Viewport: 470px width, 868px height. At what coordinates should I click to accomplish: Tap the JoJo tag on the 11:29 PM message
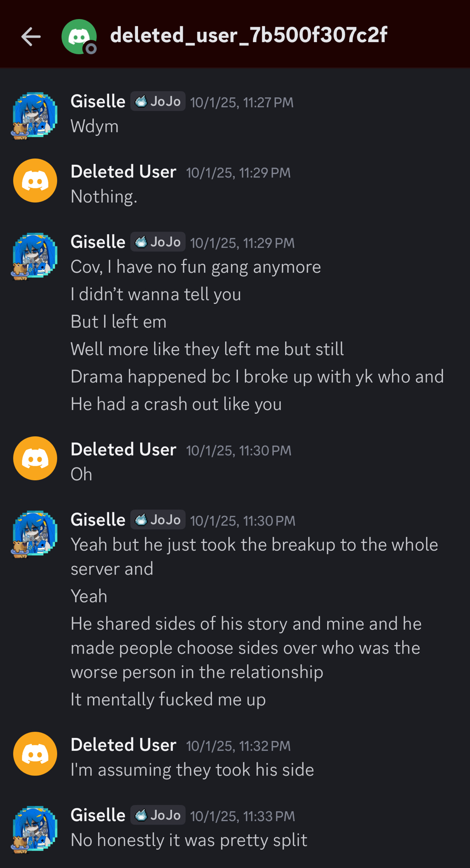(x=158, y=242)
